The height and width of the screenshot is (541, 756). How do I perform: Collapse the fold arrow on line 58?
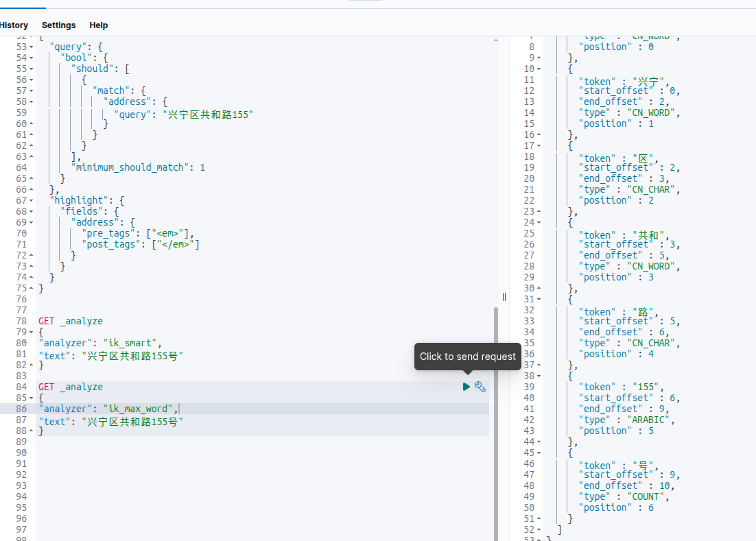[32, 102]
